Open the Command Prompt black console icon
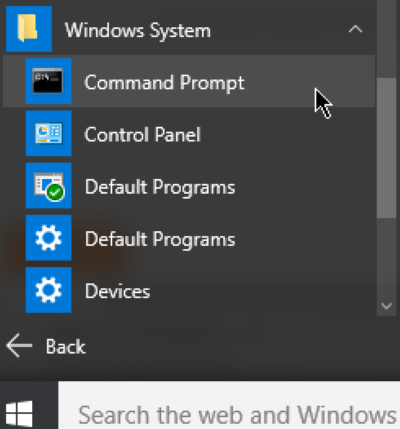 [49, 81]
